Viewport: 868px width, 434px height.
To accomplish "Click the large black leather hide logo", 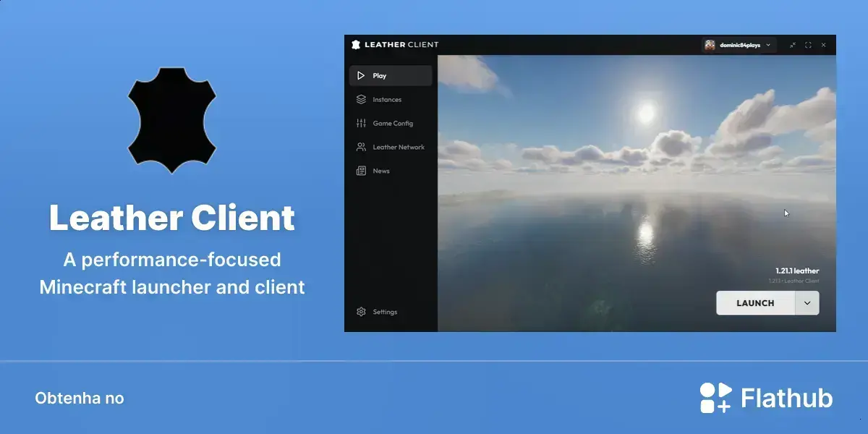I will click(x=172, y=120).
